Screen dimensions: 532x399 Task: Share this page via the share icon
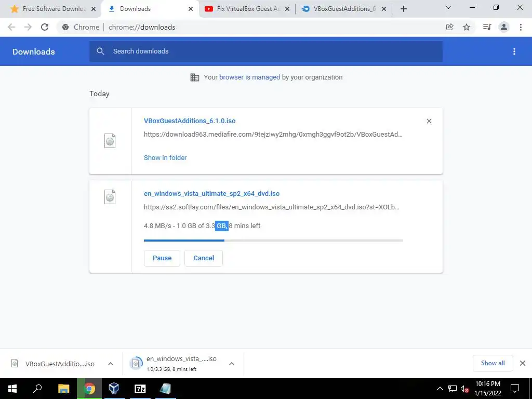(x=449, y=27)
